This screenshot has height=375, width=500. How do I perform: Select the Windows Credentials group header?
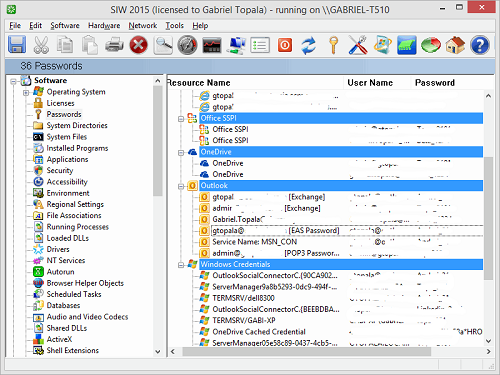point(341,265)
